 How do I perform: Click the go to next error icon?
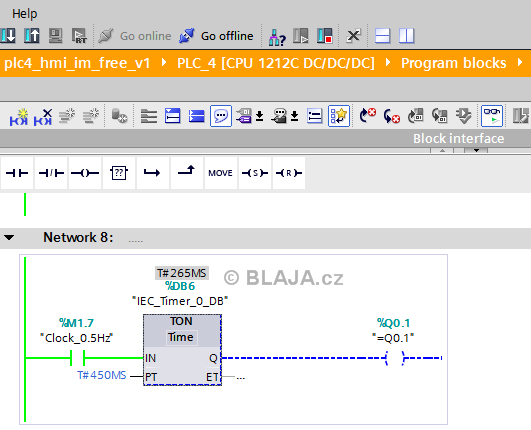click(368, 116)
